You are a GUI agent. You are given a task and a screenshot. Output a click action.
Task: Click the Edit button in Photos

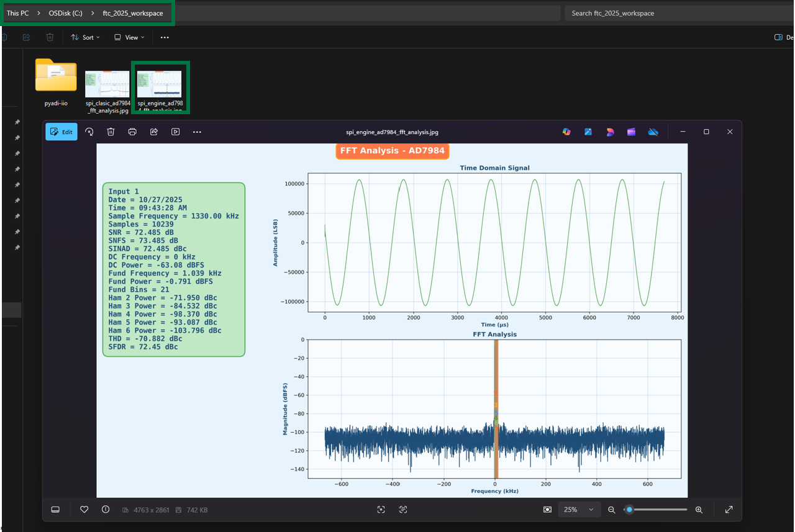61,132
